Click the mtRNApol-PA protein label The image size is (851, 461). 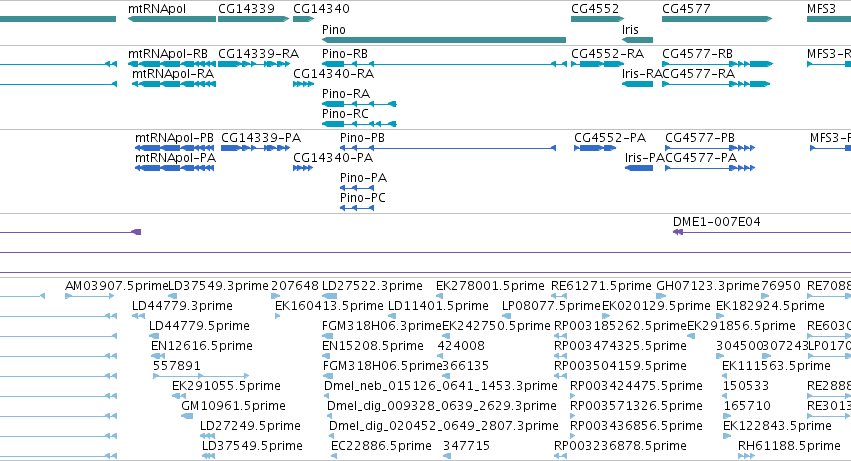pos(175,158)
